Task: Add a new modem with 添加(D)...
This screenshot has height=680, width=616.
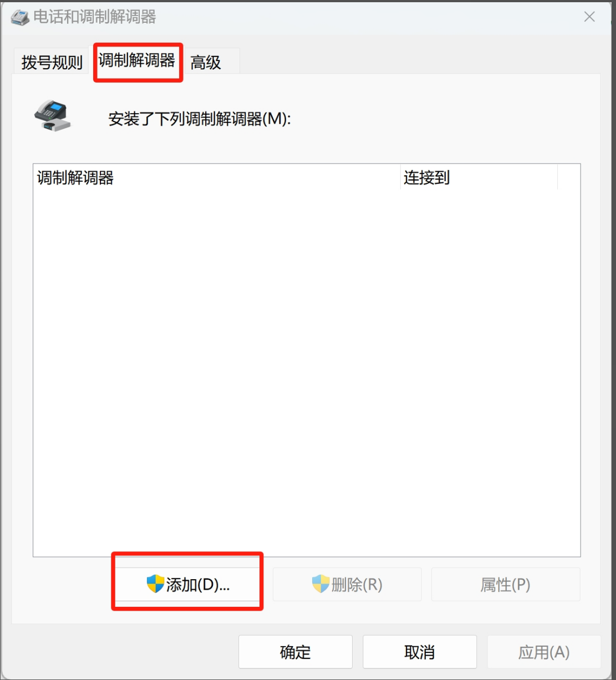Action: [x=187, y=584]
